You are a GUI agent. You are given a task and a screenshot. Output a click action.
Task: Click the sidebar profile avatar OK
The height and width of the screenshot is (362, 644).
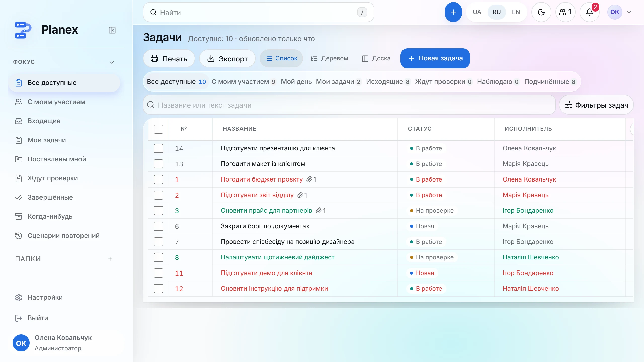click(x=21, y=343)
